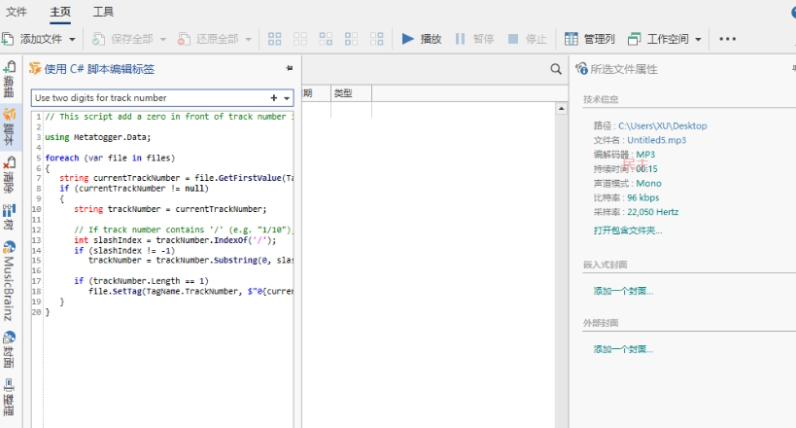Click the first selection grid icon
This screenshot has width=796, height=428.
[x=275, y=39]
